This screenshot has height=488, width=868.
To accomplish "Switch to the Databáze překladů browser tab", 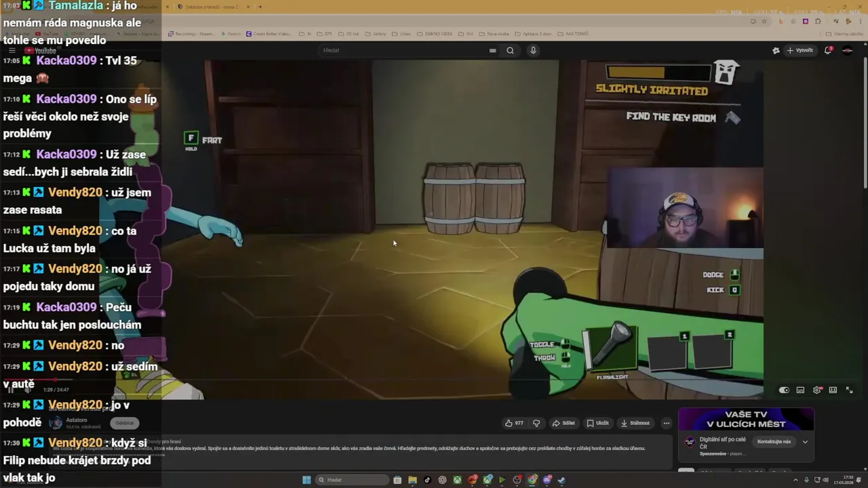I will click(212, 7).
